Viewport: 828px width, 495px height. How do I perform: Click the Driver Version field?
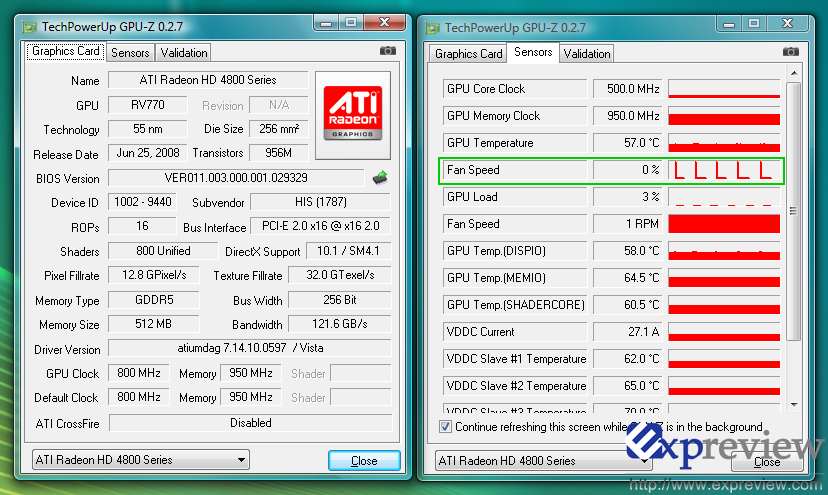250,348
